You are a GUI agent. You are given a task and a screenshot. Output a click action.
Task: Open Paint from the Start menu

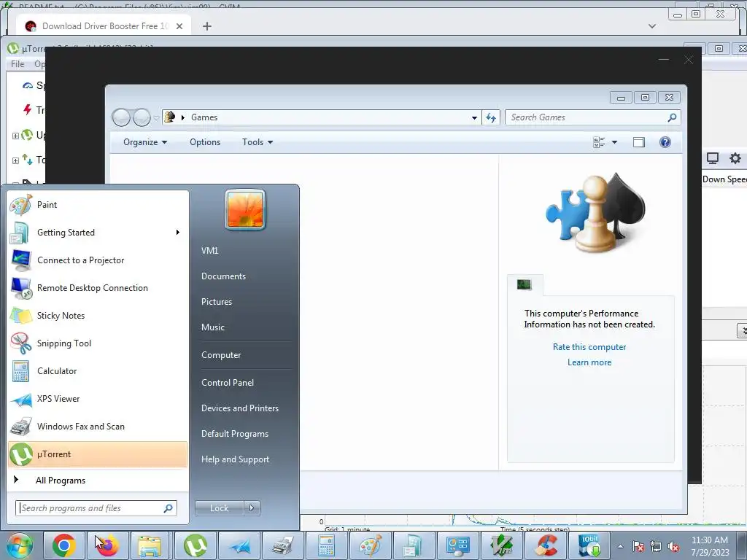coord(98,205)
